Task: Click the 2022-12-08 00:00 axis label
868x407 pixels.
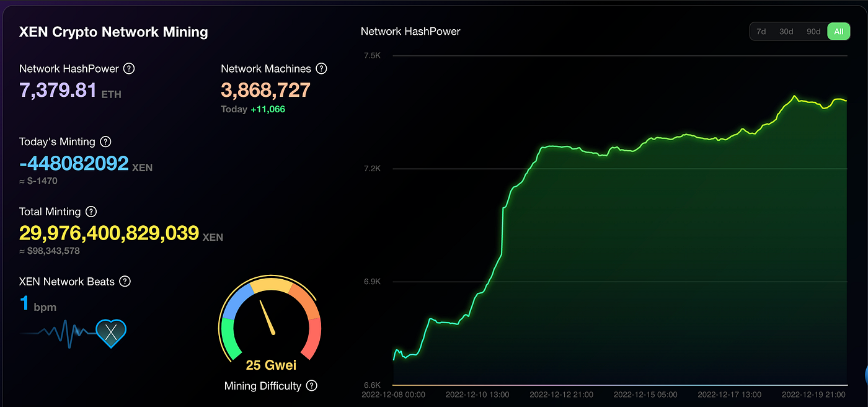Action: [x=393, y=395]
